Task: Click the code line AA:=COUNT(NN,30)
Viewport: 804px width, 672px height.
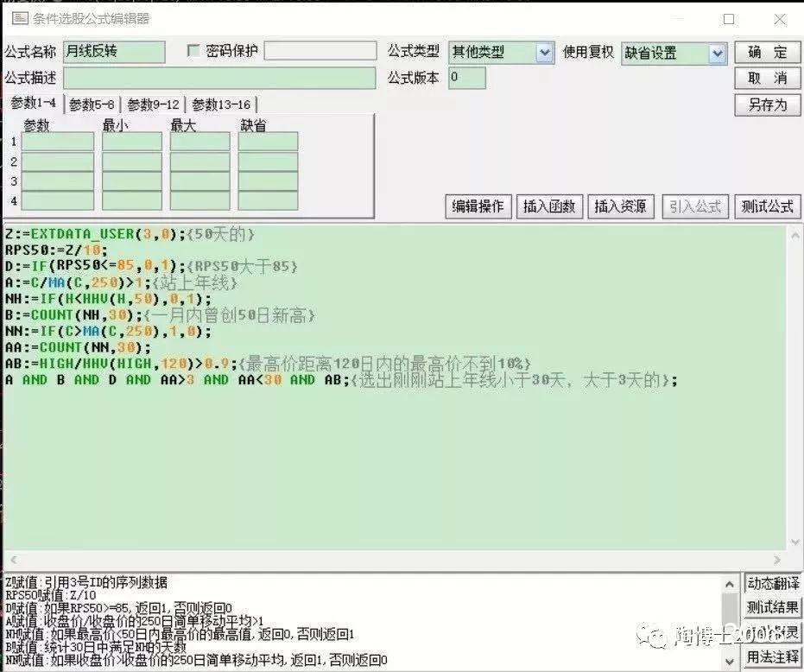Action: click(78, 347)
